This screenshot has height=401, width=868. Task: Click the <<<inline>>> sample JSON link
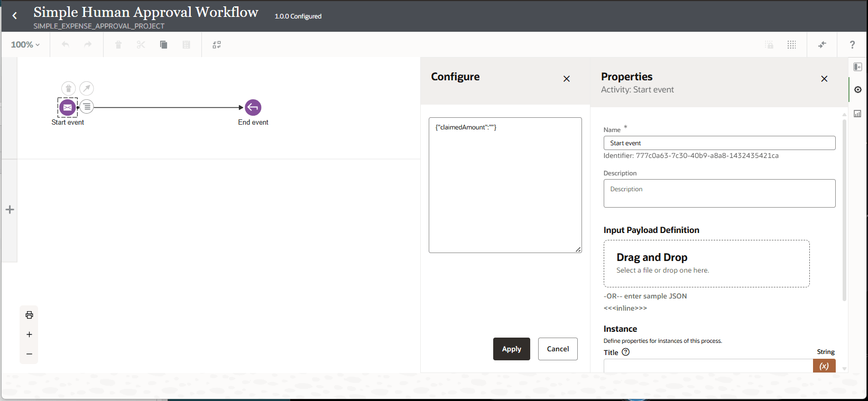[x=625, y=308]
